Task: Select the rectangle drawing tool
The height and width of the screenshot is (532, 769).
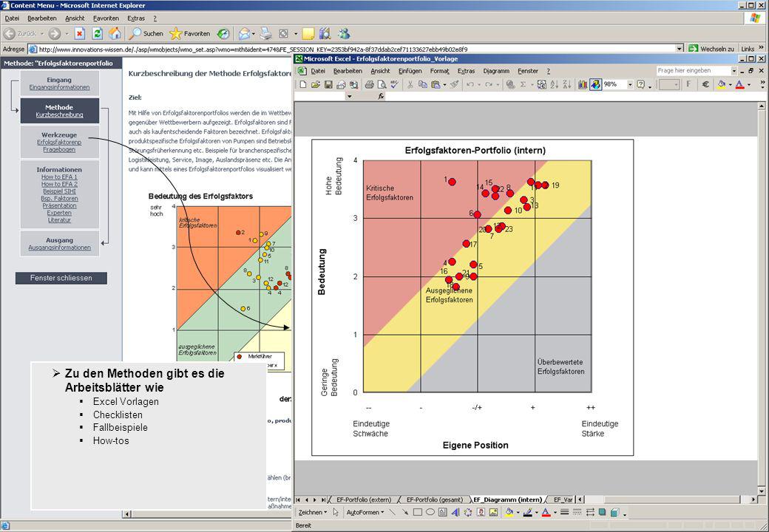Action: (x=417, y=512)
